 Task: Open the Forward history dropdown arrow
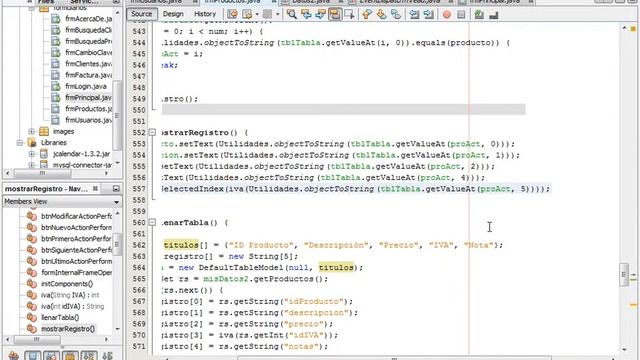278,15
